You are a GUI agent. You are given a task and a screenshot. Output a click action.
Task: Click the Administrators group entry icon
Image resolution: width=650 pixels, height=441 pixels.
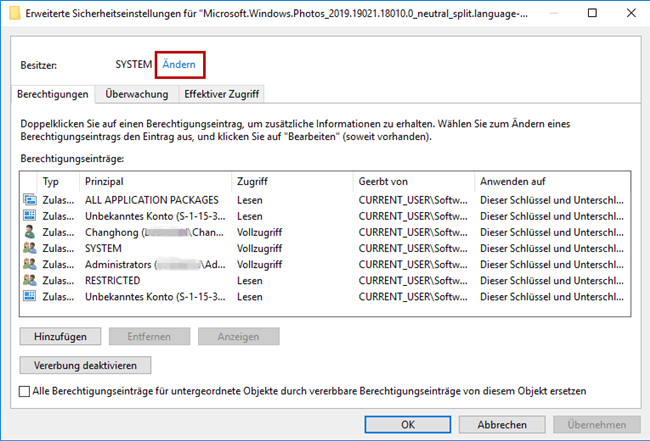coord(28,265)
